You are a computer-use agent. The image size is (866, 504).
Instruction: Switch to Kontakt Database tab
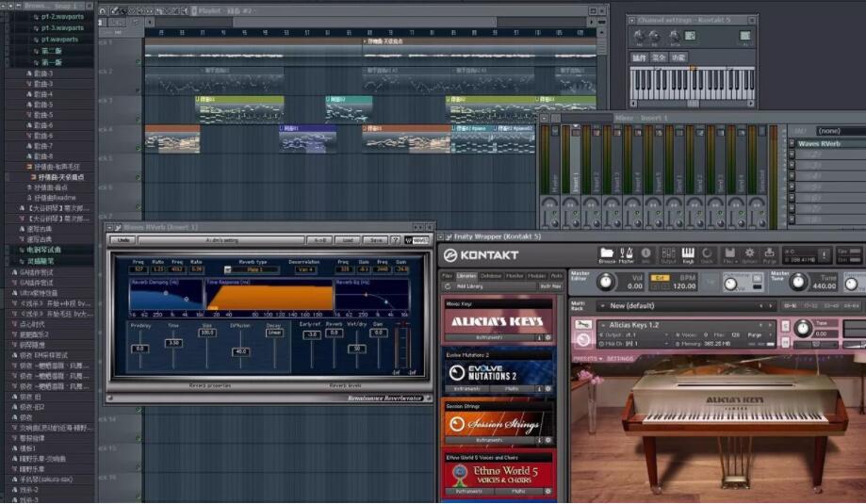(491, 275)
